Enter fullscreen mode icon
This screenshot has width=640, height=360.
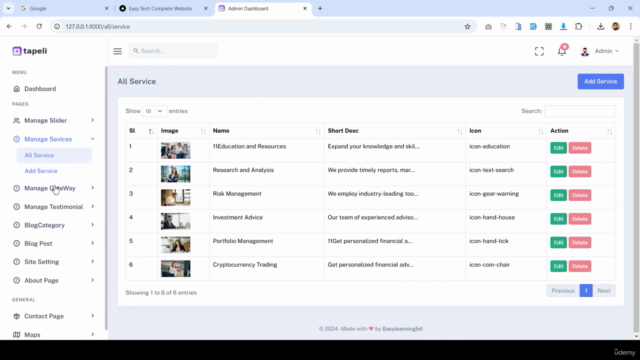click(x=539, y=51)
